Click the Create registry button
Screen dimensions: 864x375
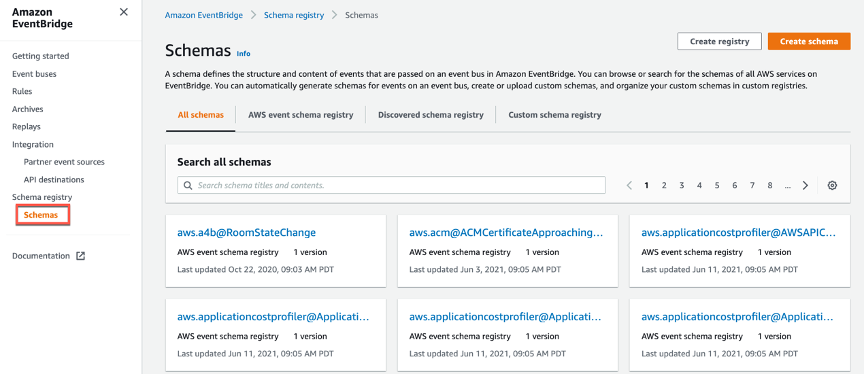[719, 41]
